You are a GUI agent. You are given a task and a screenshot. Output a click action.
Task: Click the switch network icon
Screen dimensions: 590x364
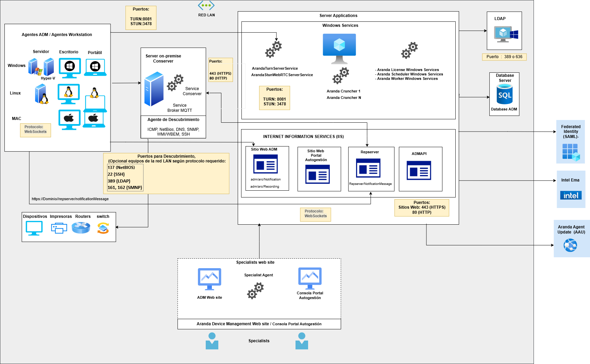[103, 228]
